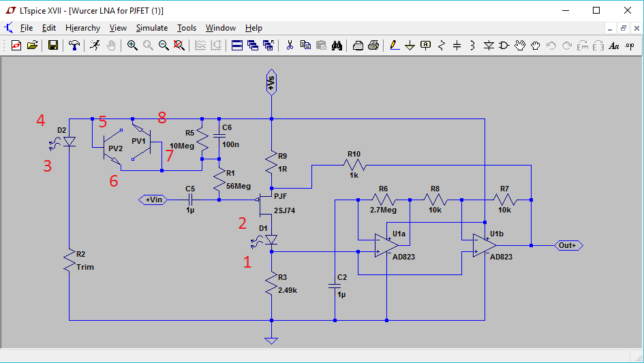
Task: Minimize the inner schematic window
Action: coord(610,28)
